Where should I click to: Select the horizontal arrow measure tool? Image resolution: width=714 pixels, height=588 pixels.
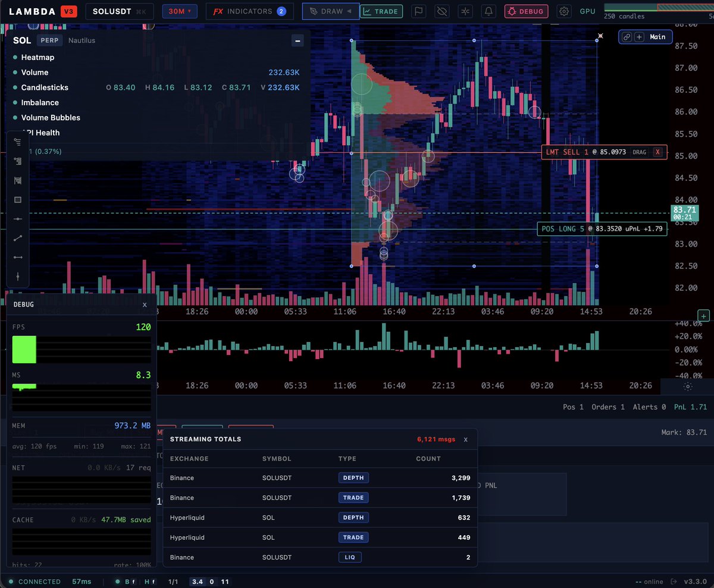pyautogui.click(x=18, y=257)
